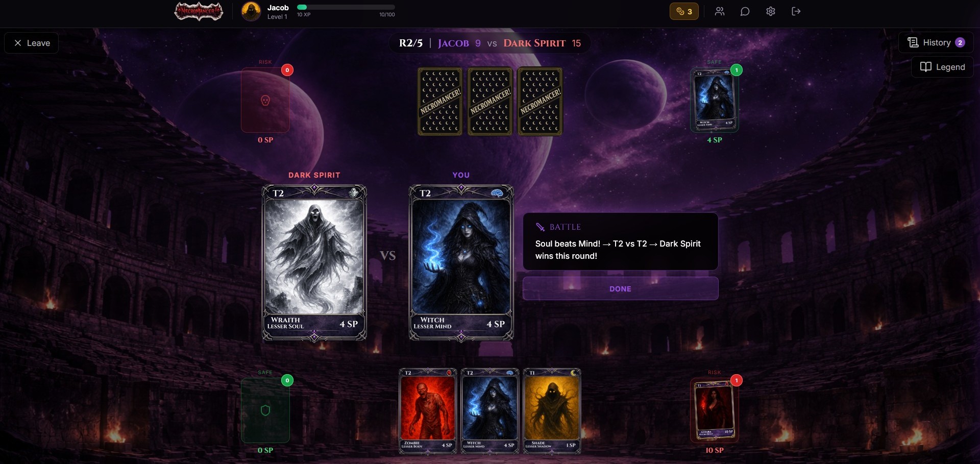Open the friends list icon
The width and height of the screenshot is (980, 464).
tap(720, 11)
